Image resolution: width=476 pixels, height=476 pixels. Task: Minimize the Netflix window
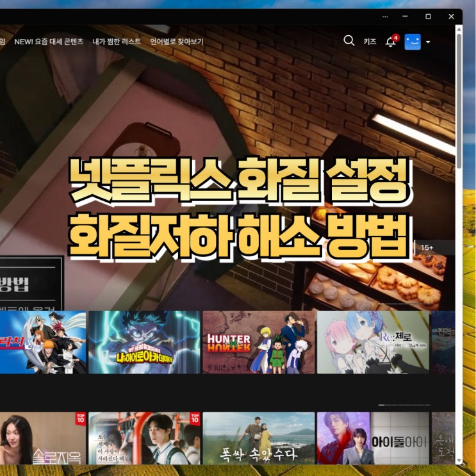tap(405, 17)
